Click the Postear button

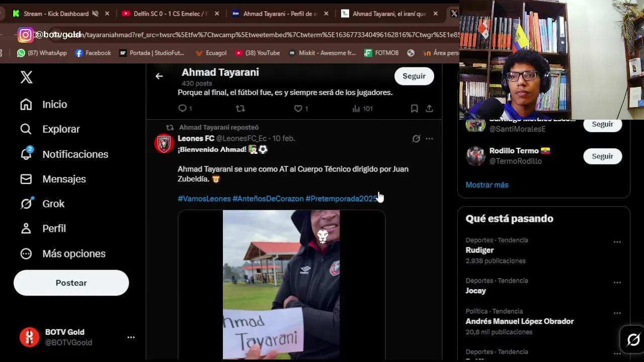click(71, 283)
